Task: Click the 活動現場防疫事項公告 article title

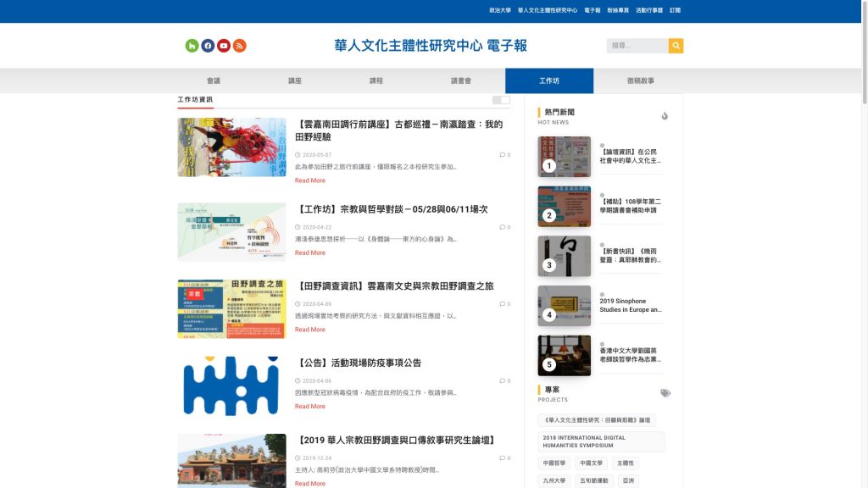Action: coord(359,363)
